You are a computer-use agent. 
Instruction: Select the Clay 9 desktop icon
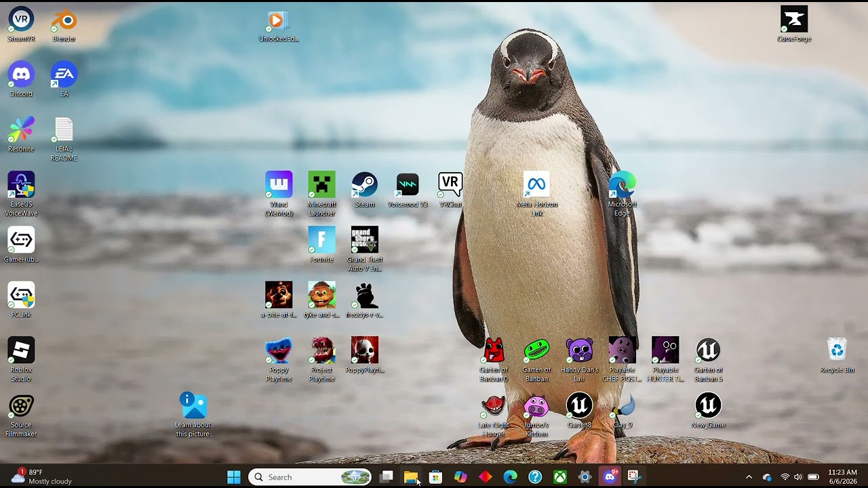pos(622,411)
